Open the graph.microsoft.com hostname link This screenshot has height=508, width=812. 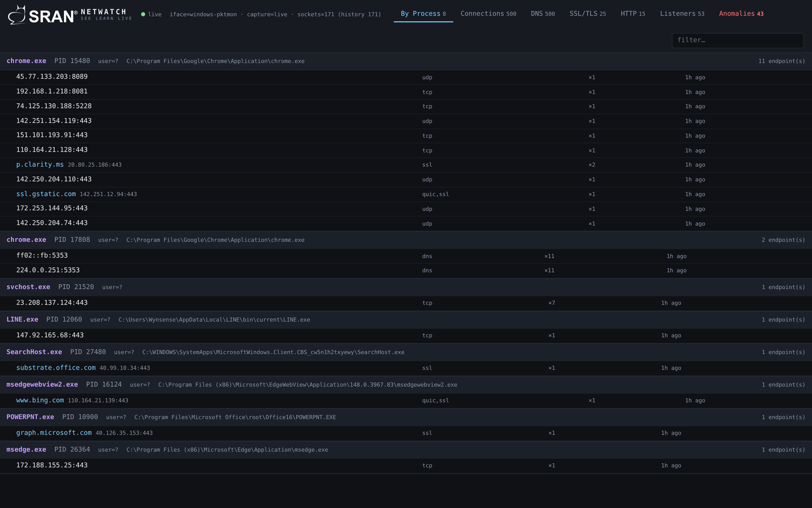(x=54, y=433)
